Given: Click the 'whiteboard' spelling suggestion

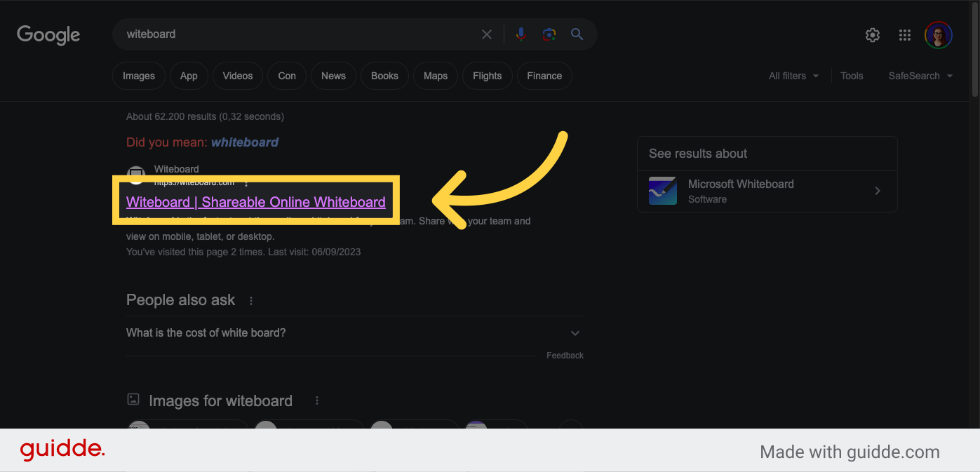Looking at the screenshot, I should click(x=244, y=142).
